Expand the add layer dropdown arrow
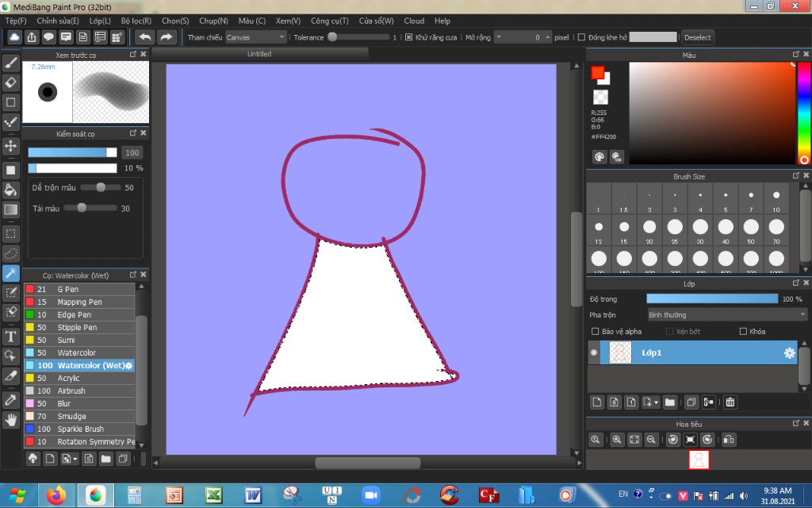The image size is (812, 508). (x=656, y=402)
